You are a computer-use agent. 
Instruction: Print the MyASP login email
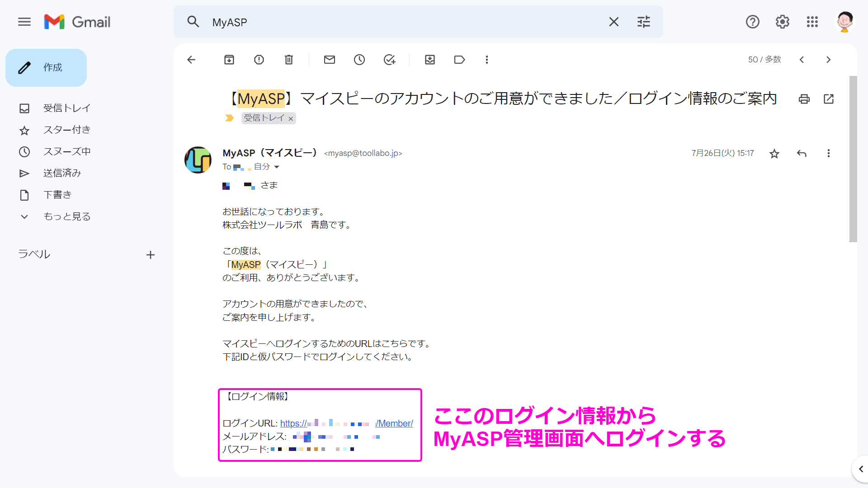point(804,99)
